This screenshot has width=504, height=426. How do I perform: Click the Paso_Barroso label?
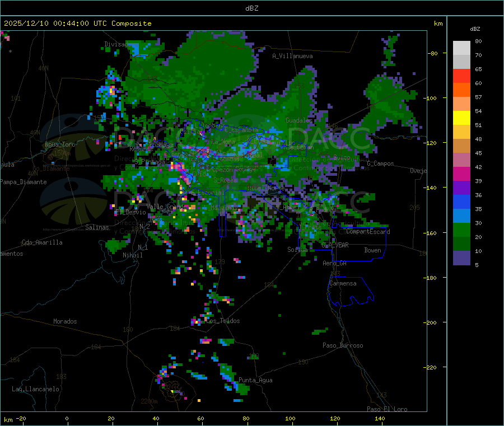tap(343, 345)
